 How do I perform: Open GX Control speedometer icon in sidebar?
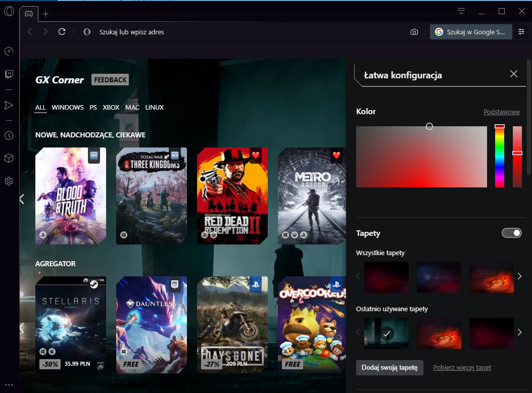(x=9, y=51)
